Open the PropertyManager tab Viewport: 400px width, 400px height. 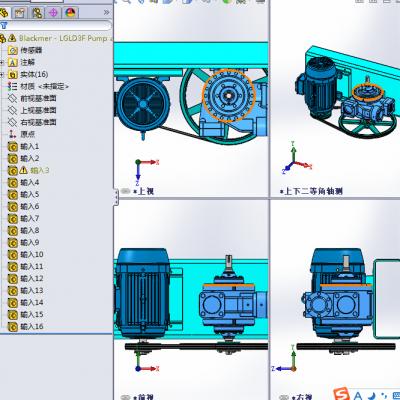19,13
